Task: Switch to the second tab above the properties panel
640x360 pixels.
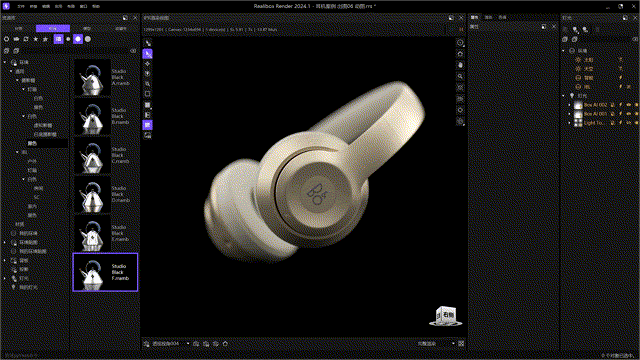Action: coord(488,18)
